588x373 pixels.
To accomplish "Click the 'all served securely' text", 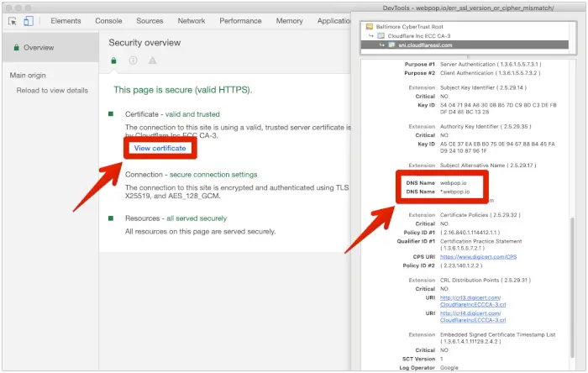I will [x=197, y=218].
